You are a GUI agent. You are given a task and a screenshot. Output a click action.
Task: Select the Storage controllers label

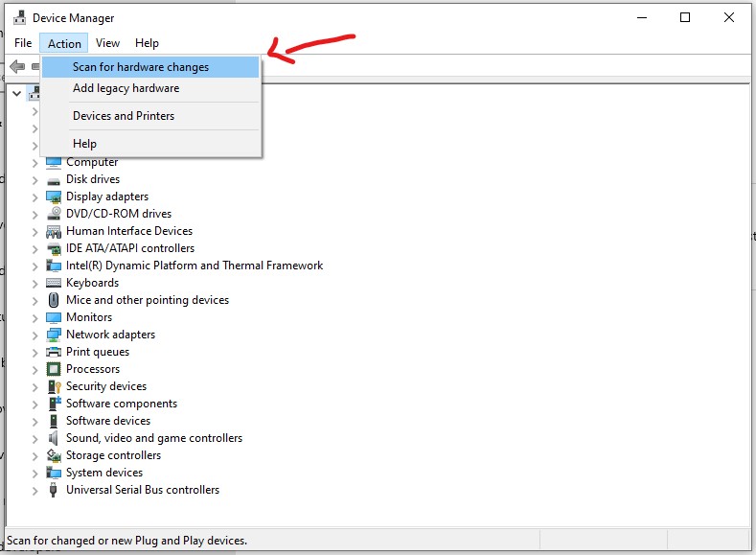tap(113, 455)
